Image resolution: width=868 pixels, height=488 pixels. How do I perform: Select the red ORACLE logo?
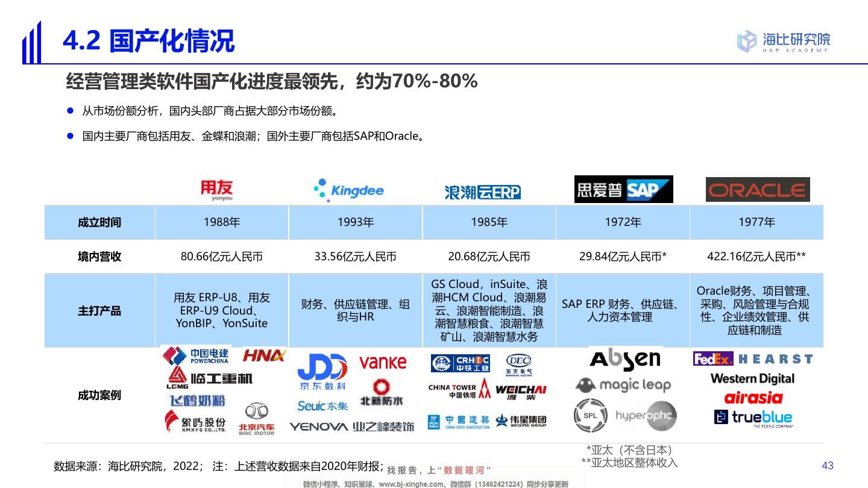(758, 190)
